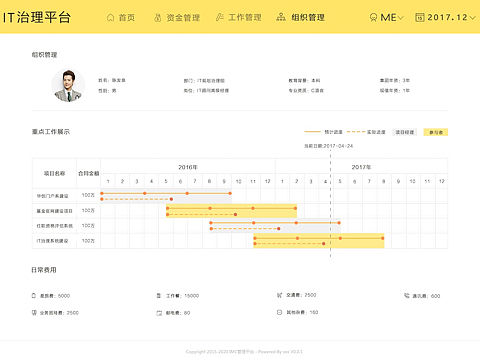Click the 6000 expense value

[64, 296]
